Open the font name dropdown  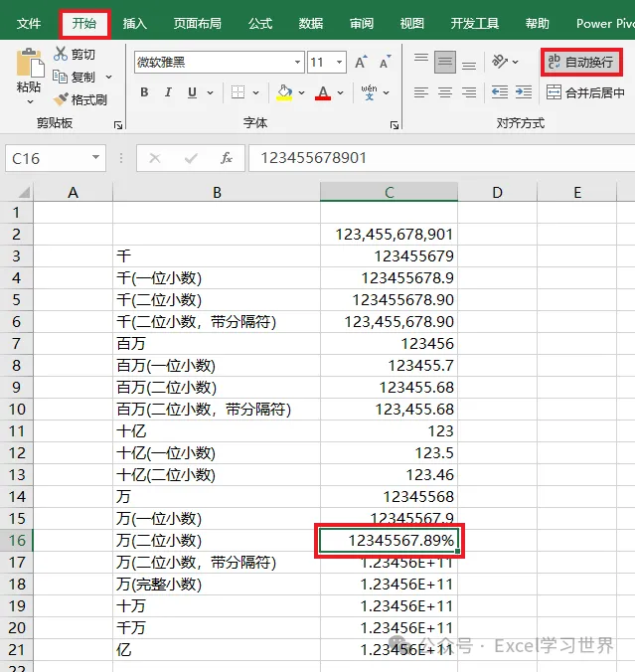point(297,63)
